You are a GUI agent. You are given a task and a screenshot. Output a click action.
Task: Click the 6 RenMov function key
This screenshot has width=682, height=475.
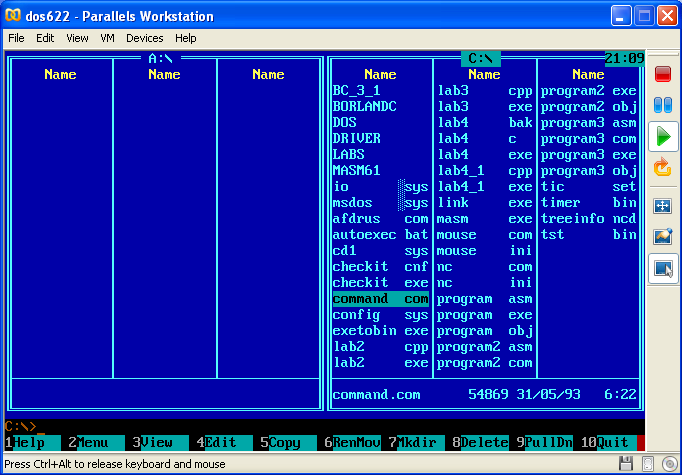point(352,443)
